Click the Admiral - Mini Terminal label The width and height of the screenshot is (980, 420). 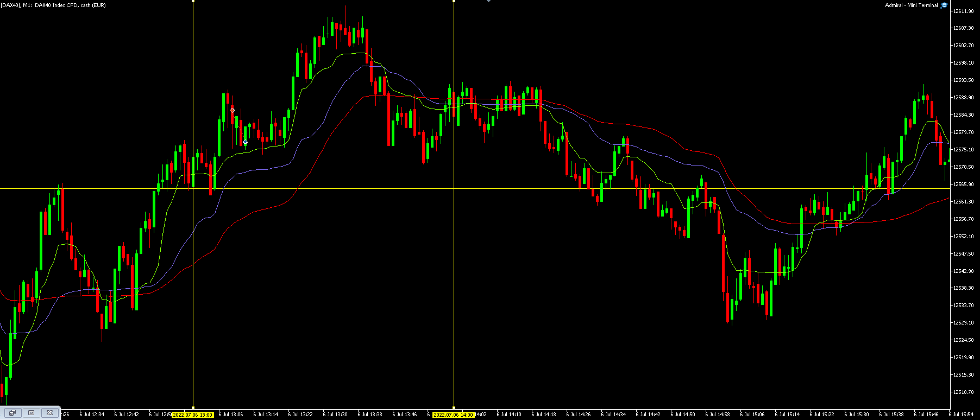912,5
